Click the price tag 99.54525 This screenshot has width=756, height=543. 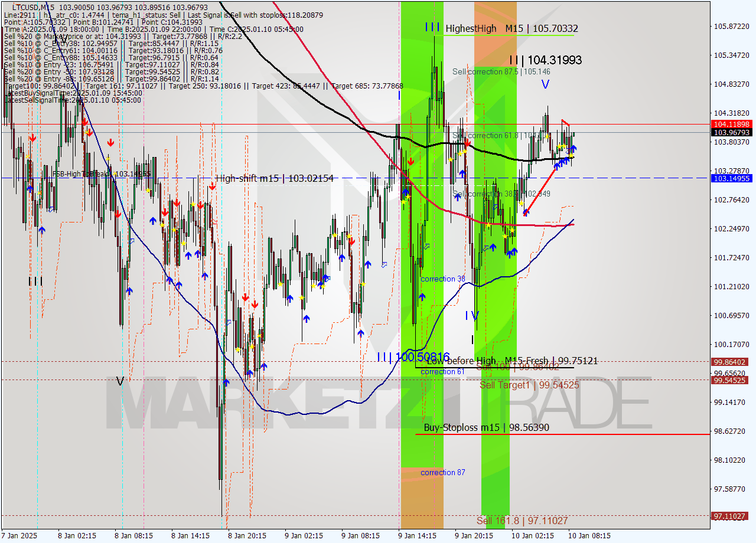pos(731,380)
